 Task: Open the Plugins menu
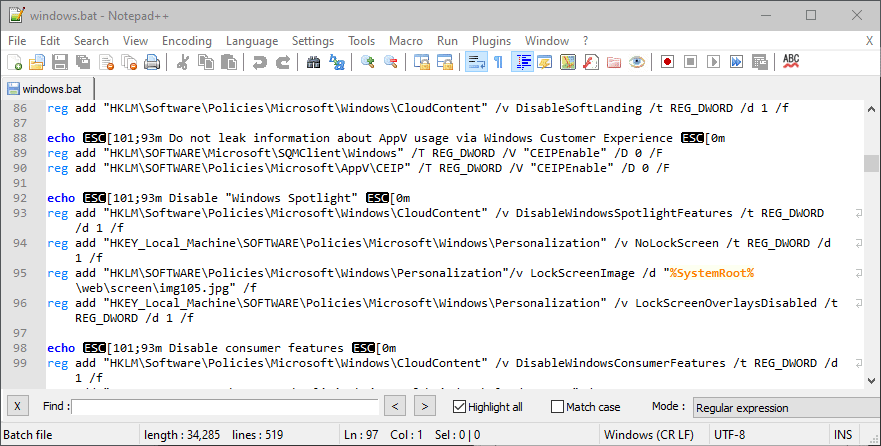click(x=492, y=41)
